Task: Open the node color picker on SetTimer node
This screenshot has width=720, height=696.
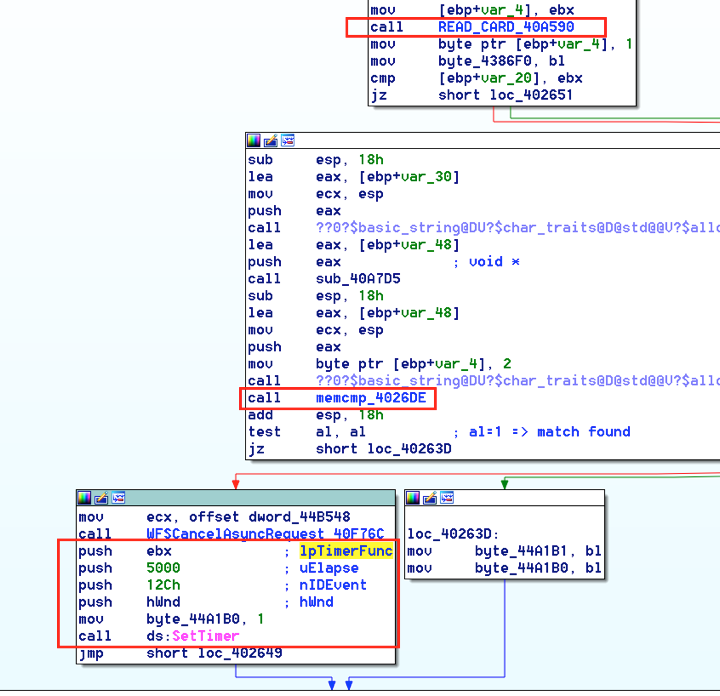Action: [x=85, y=497]
